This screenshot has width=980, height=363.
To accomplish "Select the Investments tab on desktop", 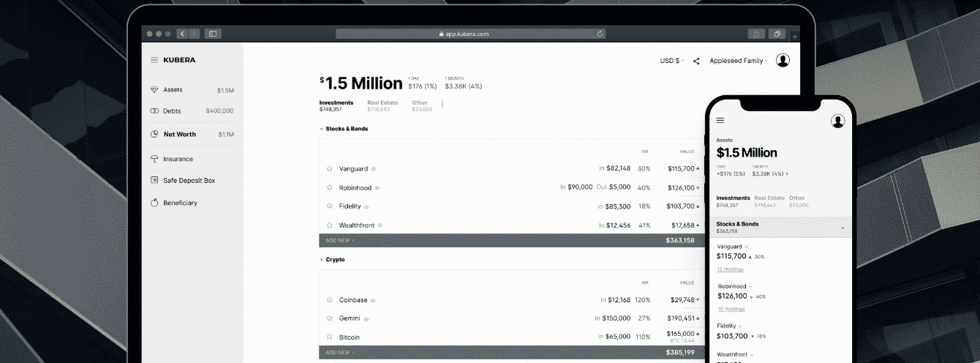I will [x=336, y=106].
